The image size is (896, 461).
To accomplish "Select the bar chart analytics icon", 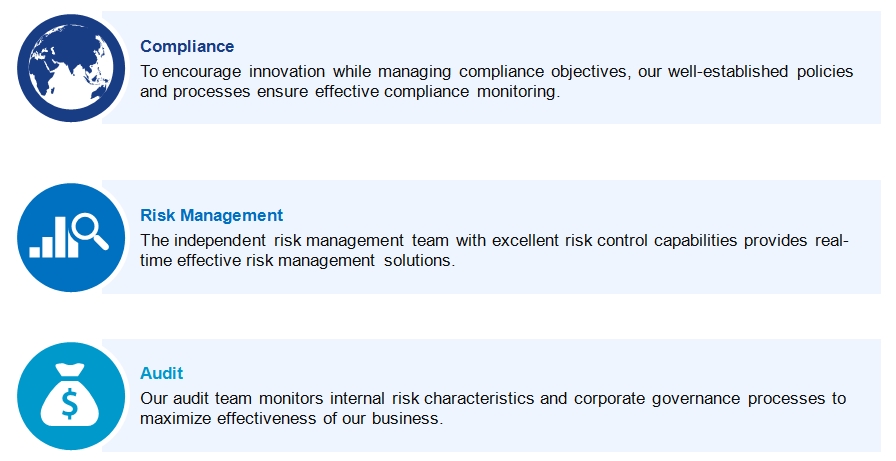I will click(x=71, y=238).
